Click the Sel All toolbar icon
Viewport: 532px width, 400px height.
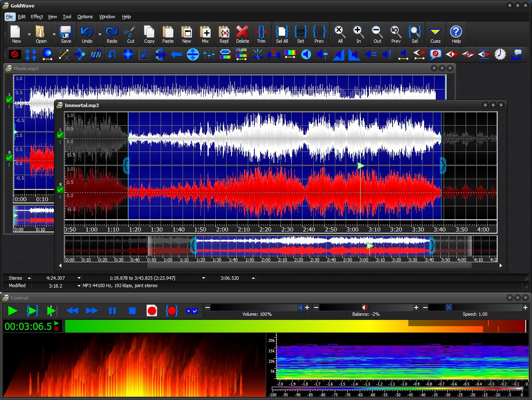click(282, 34)
